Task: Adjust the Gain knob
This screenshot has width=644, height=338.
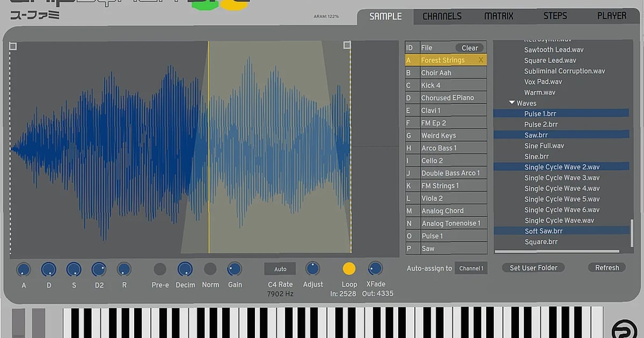Action: point(235,270)
